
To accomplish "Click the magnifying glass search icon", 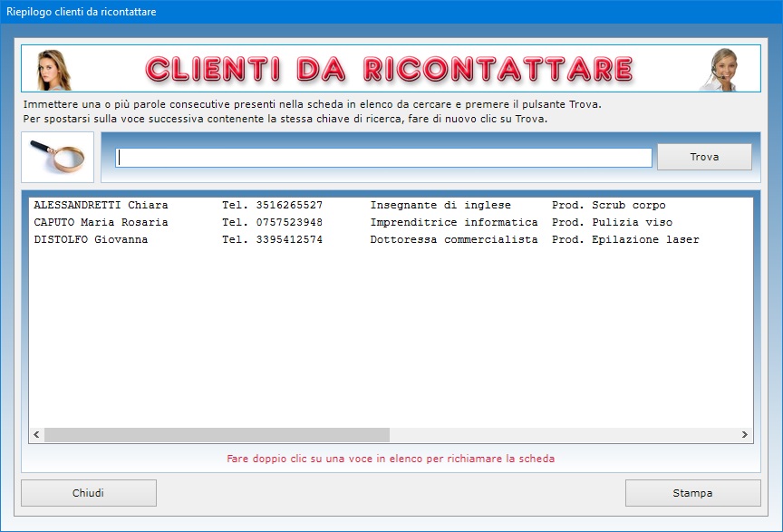I will (57, 157).
